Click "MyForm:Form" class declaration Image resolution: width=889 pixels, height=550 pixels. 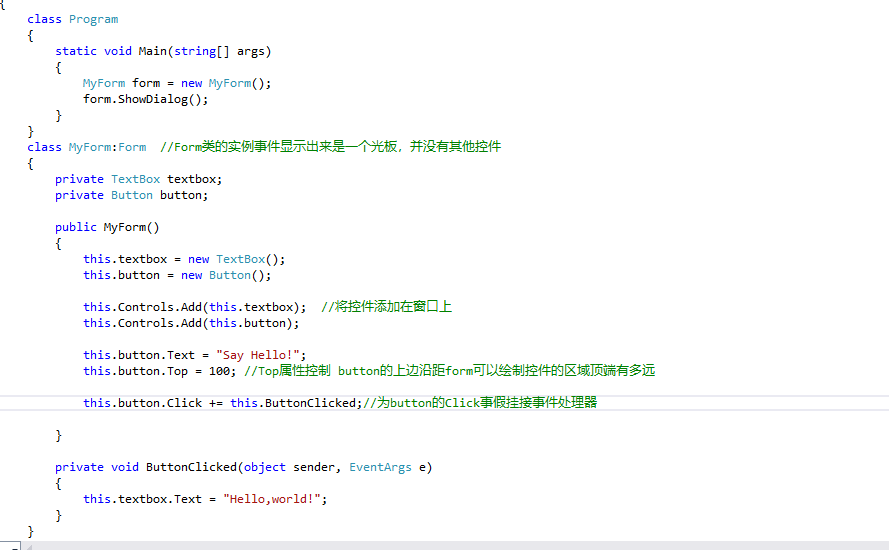click(108, 147)
